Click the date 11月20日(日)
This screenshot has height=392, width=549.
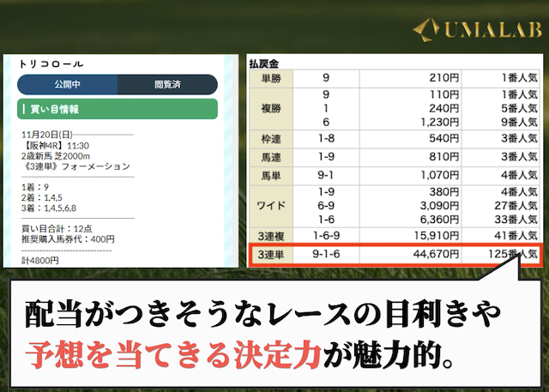[x=47, y=135]
